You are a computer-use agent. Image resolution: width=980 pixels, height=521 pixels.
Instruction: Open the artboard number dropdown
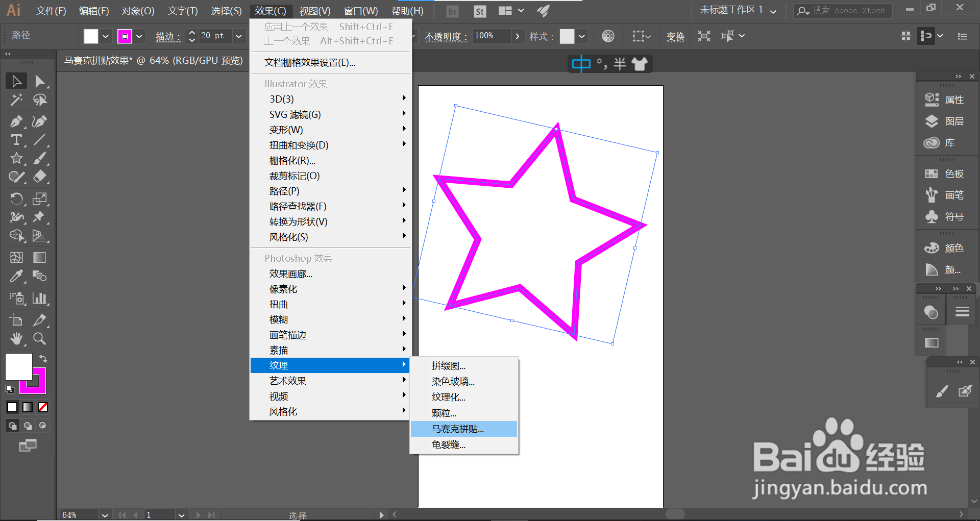(x=182, y=515)
